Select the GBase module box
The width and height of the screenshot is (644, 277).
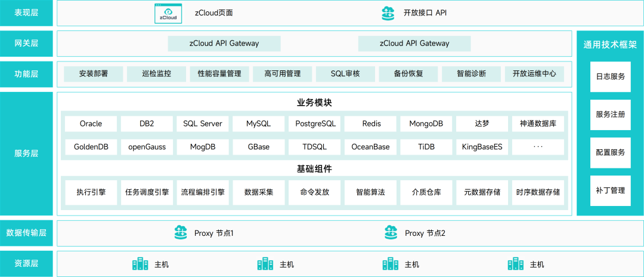tap(259, 147)
